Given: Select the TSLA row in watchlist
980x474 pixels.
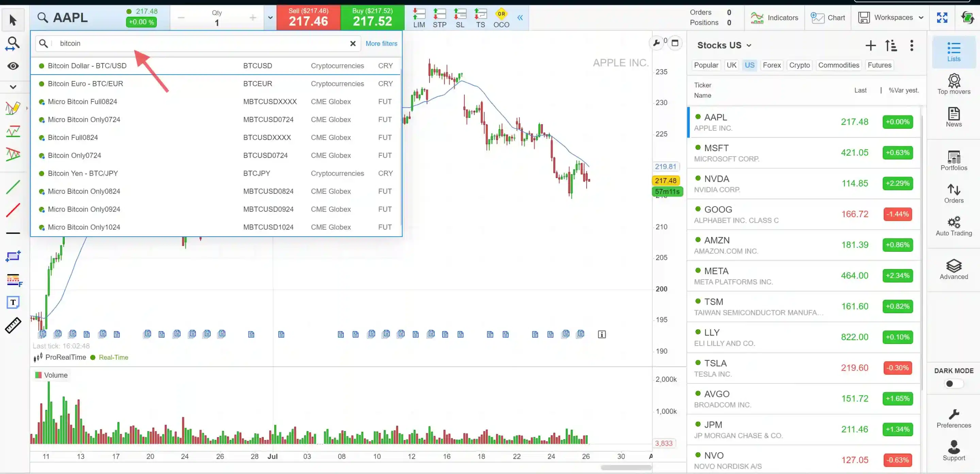Looking at the screenshot, I should pos(803,368).
